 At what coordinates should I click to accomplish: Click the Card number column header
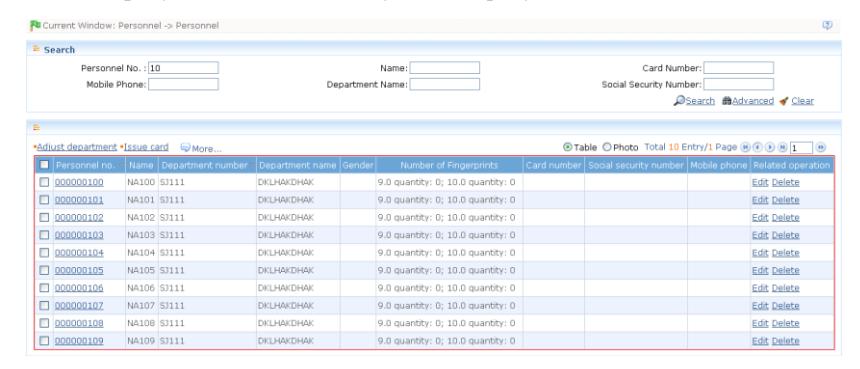(553, 165)
